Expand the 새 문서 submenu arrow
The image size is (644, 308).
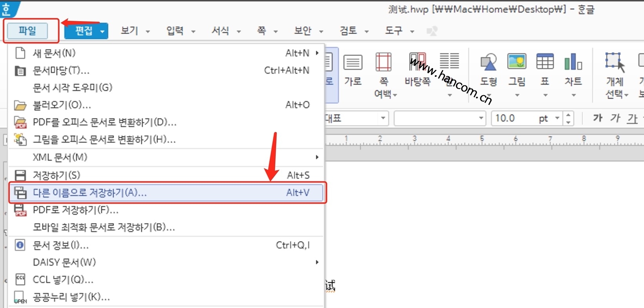coord(317,53)
